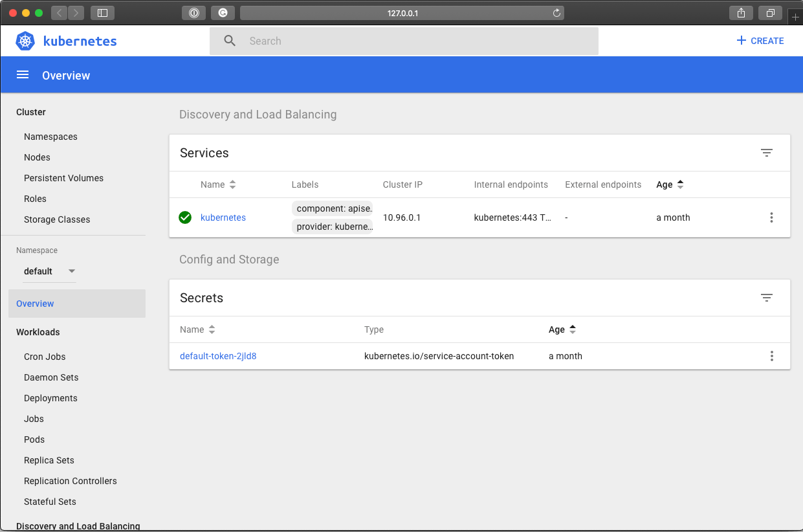Open Jobs in sidebar
This screenshot has height=532, width=803.
(x=34, y=419)
